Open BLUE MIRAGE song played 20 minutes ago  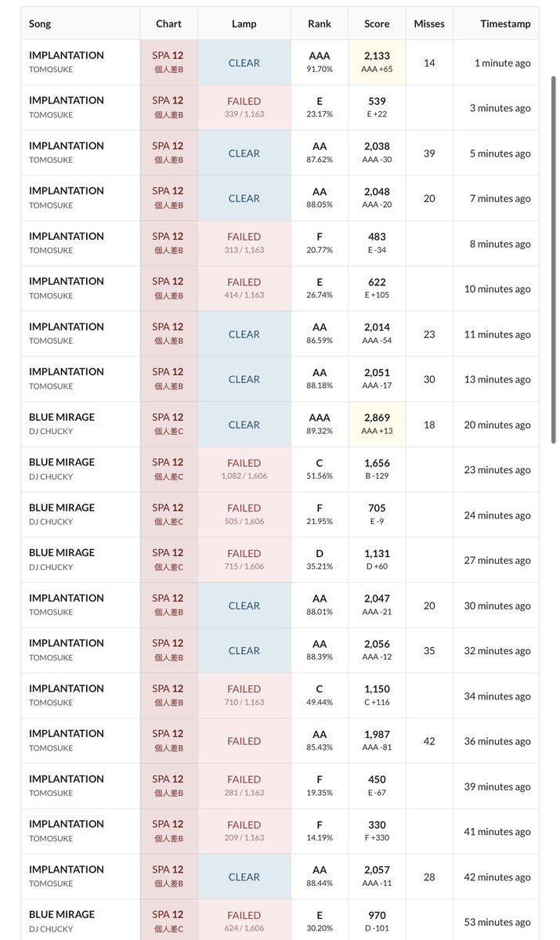(62, 418)
